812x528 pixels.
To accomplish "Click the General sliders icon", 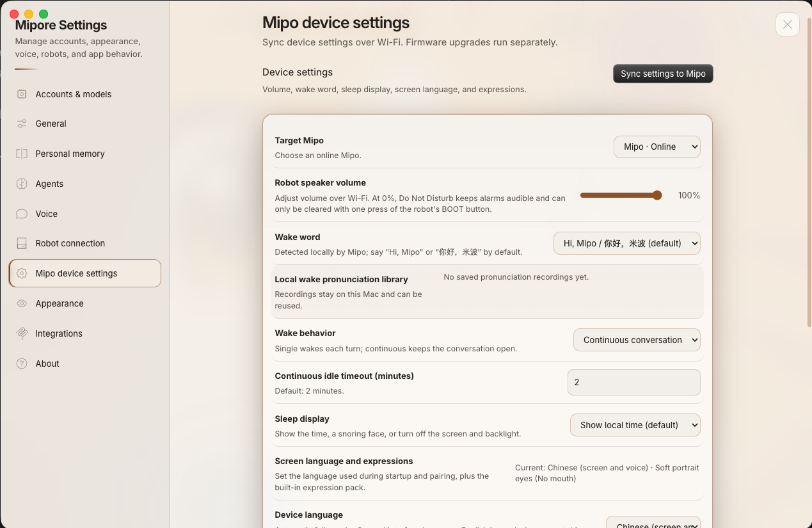I will coord(22,124).
